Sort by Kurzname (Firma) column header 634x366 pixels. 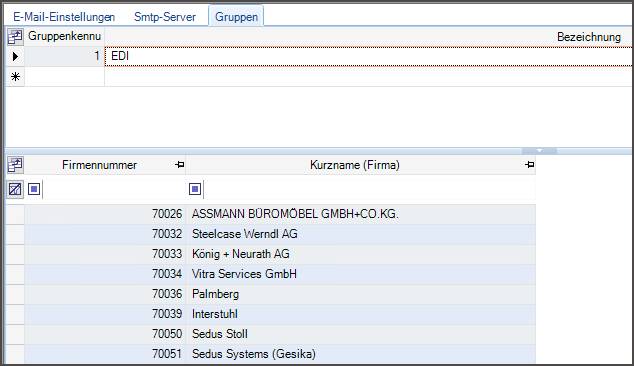(355, 165)
